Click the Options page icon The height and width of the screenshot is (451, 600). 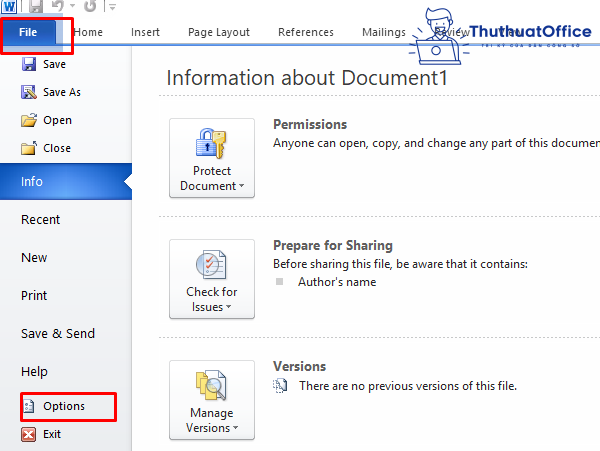click(x=29, y=406)
